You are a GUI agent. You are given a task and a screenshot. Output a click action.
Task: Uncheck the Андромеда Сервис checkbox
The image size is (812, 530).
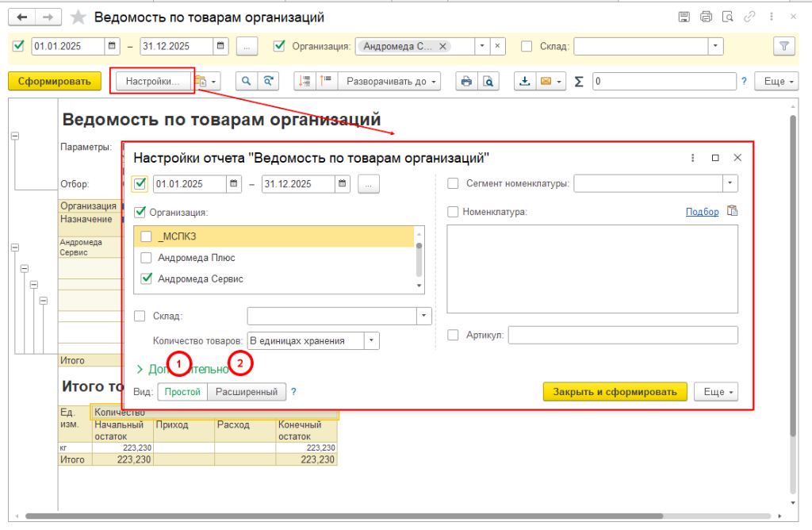(146, 278)
